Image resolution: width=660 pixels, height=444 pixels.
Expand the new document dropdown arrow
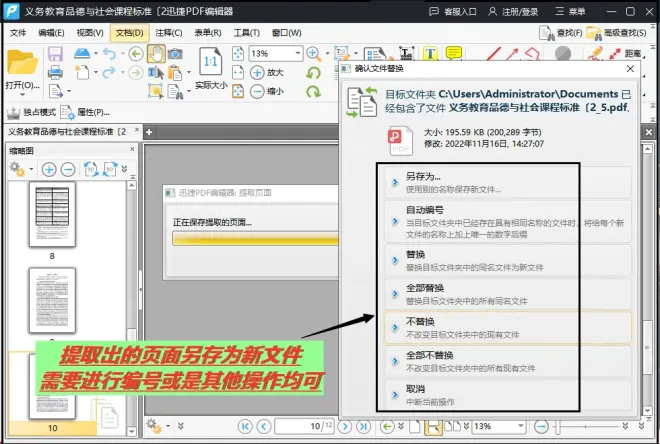pos(96,72)
